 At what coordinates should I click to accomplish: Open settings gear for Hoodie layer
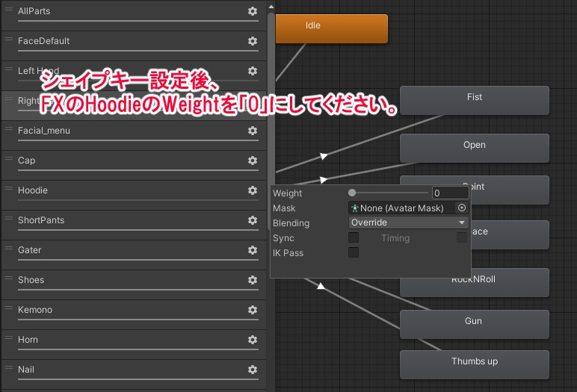pos(253,190)
